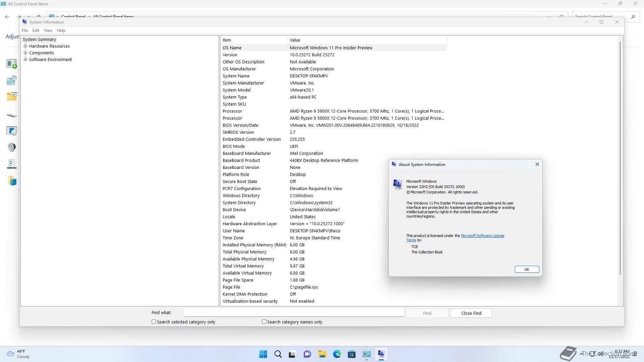The height and width of the screenshot is (362, 644).
Task: Open the Microsoft Software License link
Action: 482,236
